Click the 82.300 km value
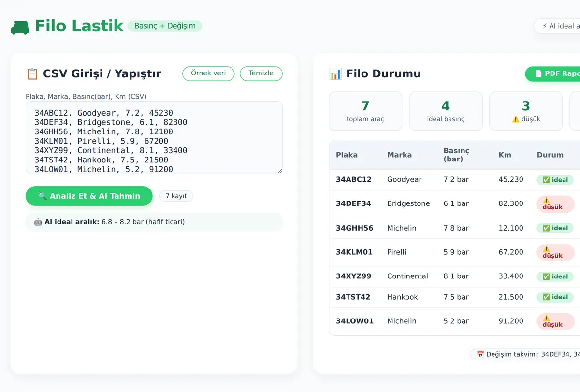 click(x=511, y=203)
